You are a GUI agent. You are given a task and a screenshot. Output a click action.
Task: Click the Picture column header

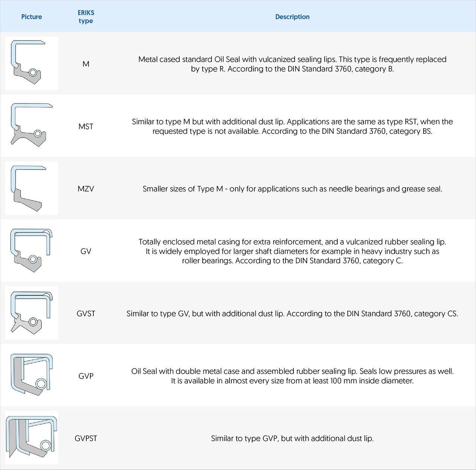coord(32,17)
